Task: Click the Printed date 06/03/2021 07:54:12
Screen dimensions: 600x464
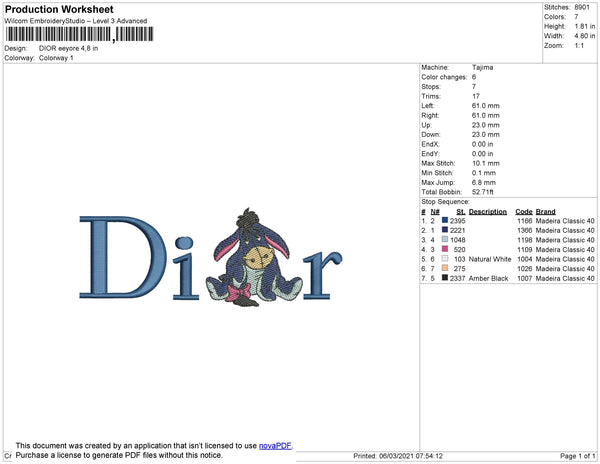Action: pyautogui.click(x=398, y=456)
